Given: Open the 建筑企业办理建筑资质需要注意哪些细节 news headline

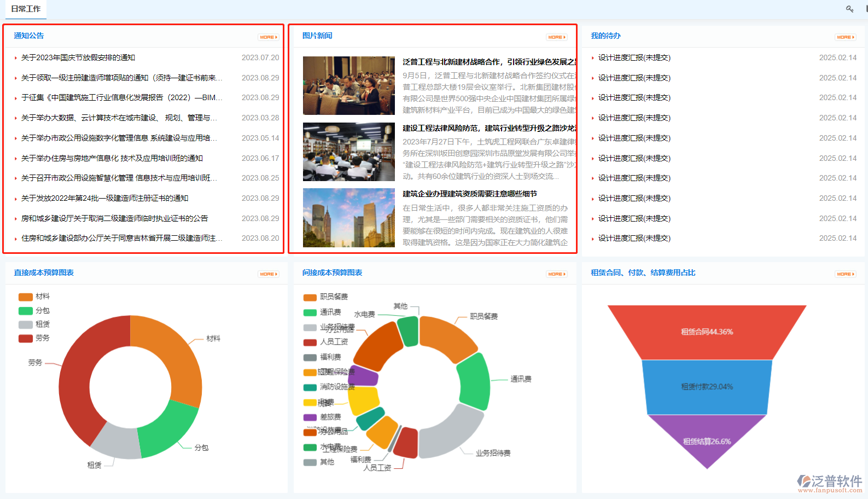Looking at the screenshot, I should pyautogui.click(x=469, y=194).
